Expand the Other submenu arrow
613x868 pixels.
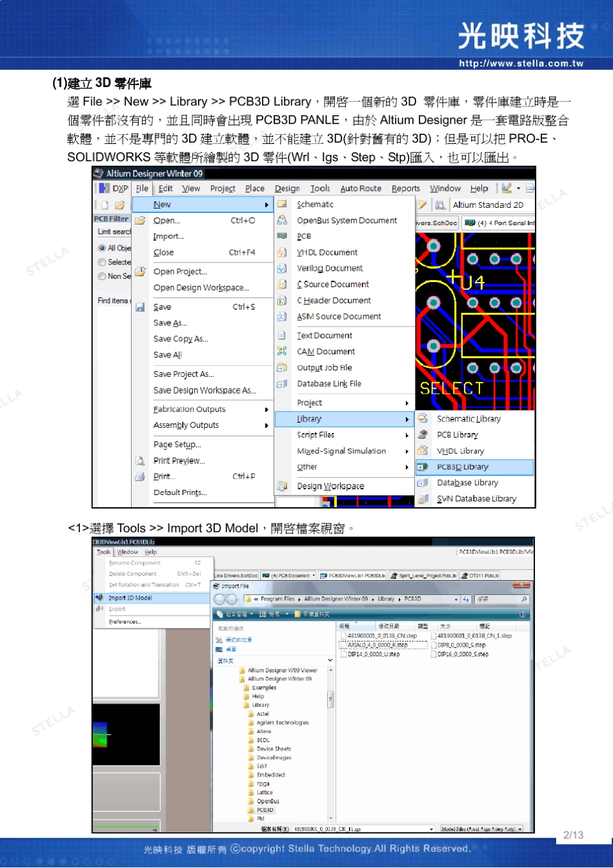tap(407, 467)
